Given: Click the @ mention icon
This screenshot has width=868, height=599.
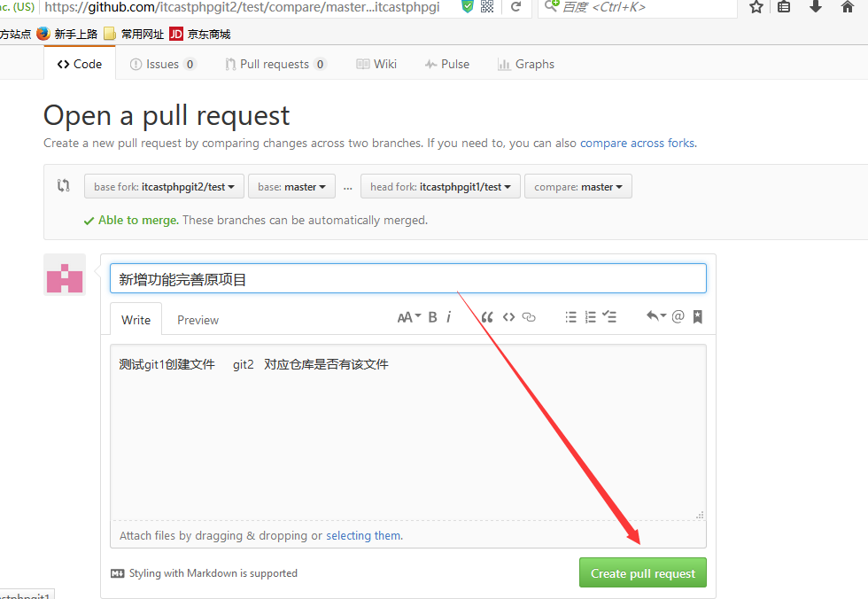Looking at the screenshot, I should point(678,316).
